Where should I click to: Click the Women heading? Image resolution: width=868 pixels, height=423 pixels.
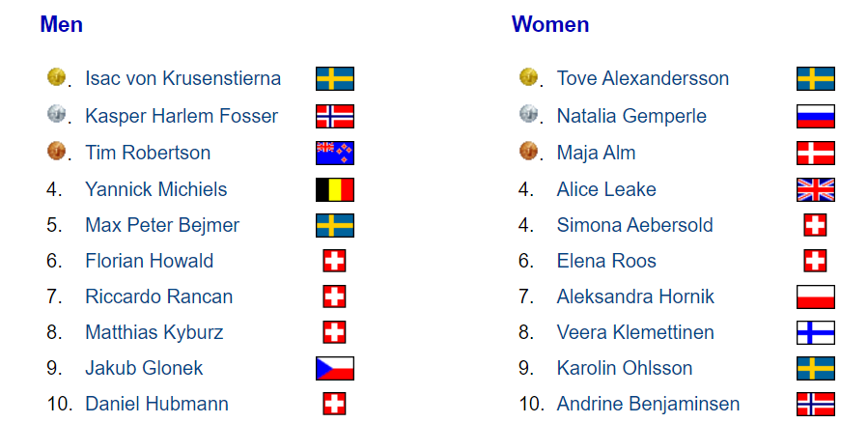click(x=550, y=24)
